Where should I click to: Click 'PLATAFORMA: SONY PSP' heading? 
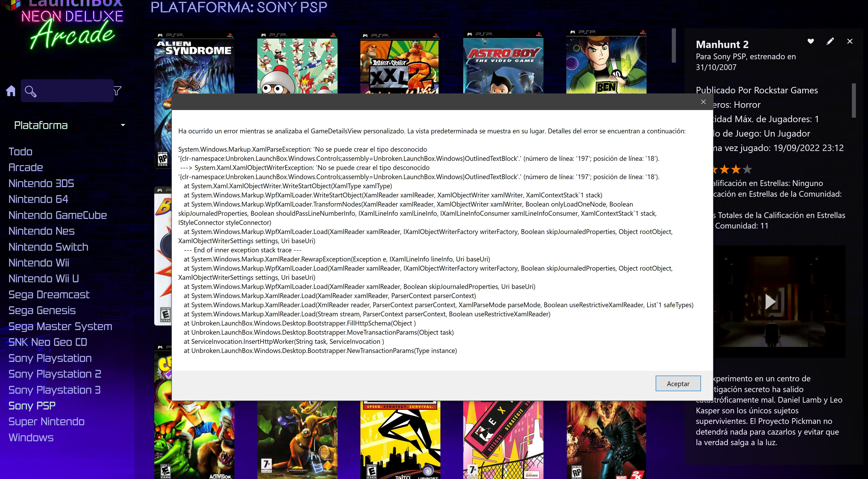coord(239,7)
